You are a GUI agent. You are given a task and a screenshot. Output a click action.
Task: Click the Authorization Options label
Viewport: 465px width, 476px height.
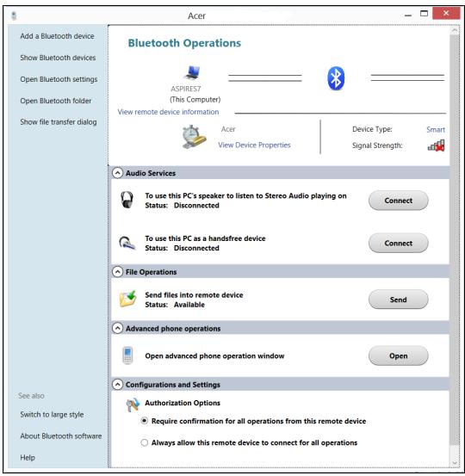(x=183, y=403)
